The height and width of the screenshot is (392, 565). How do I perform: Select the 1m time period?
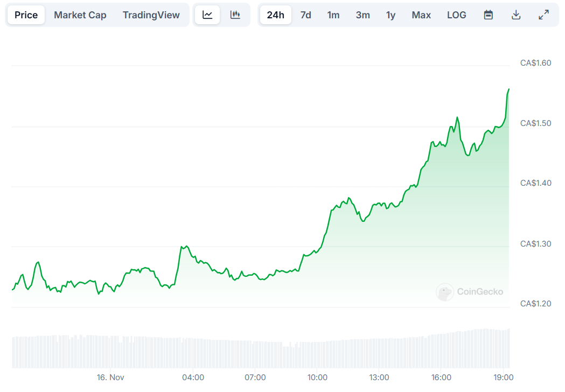click(x=333, y=15)
